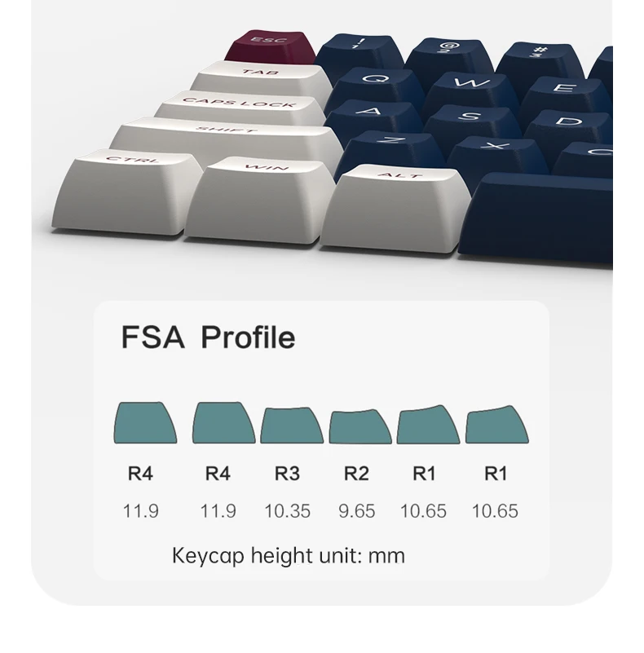Click the Keycap height unit text

[x=289, y=556]
